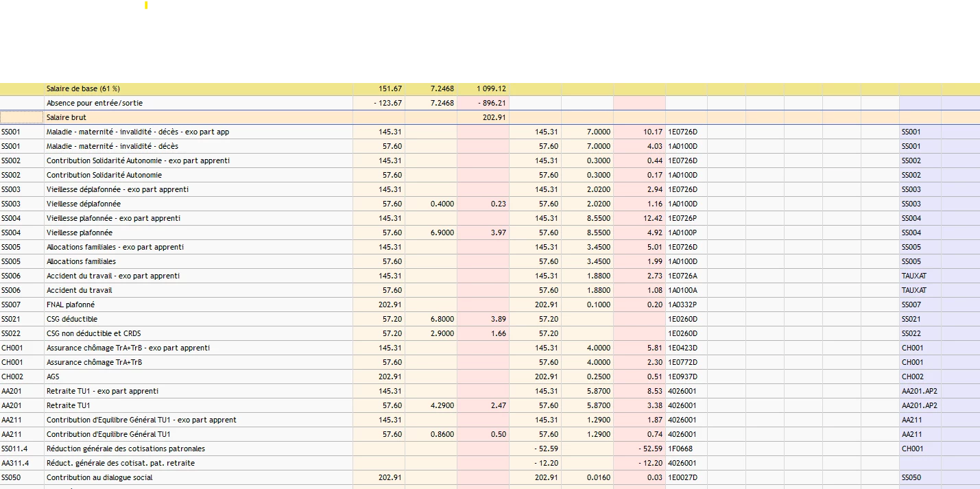The width and height of the screenshot is (980, 489).
Task: Select the FNAL plafonné row label
Action: [71, 305]
